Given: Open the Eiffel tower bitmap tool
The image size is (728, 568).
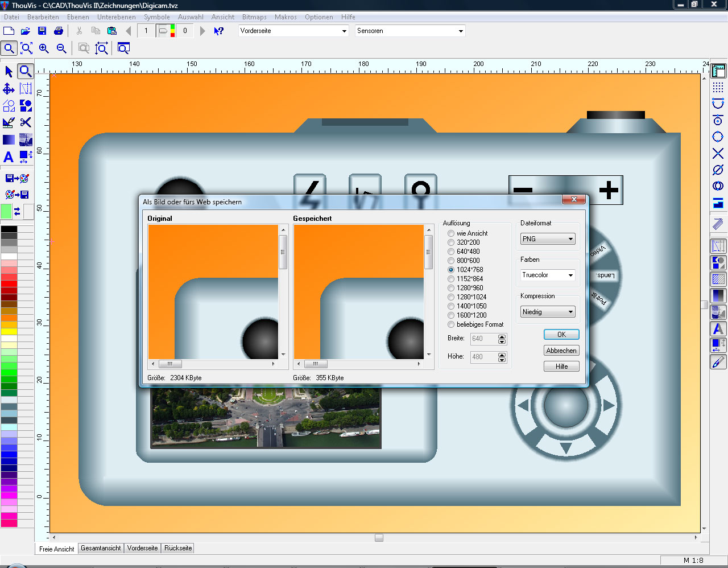Looking at the screenshot, I should [x=26, y=139].
